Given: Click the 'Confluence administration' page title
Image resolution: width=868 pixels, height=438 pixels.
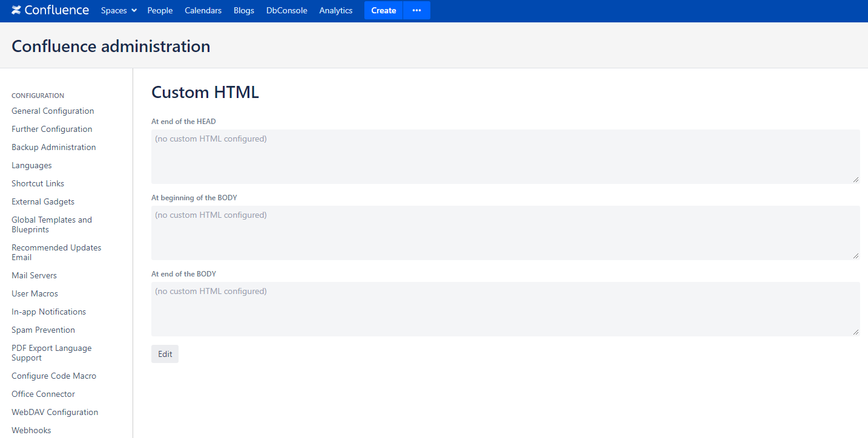Looking at the screenshot, I should 111,46.
